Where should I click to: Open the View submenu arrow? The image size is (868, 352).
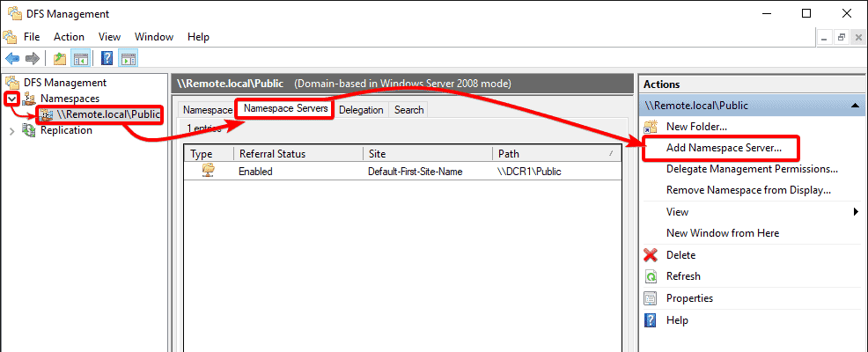click(x=856, y=211)
